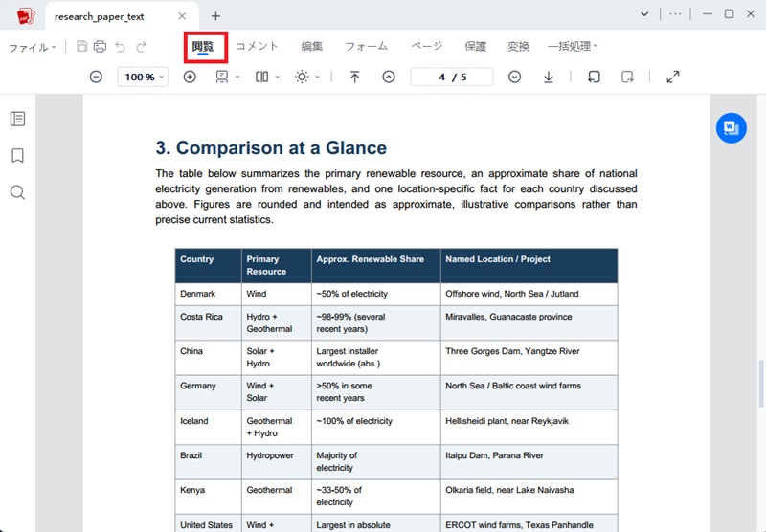This screenshot has width=766, height=532.
Task: Enter fullscreen with the expand arrows icon
Action: [x=673, y=77]
